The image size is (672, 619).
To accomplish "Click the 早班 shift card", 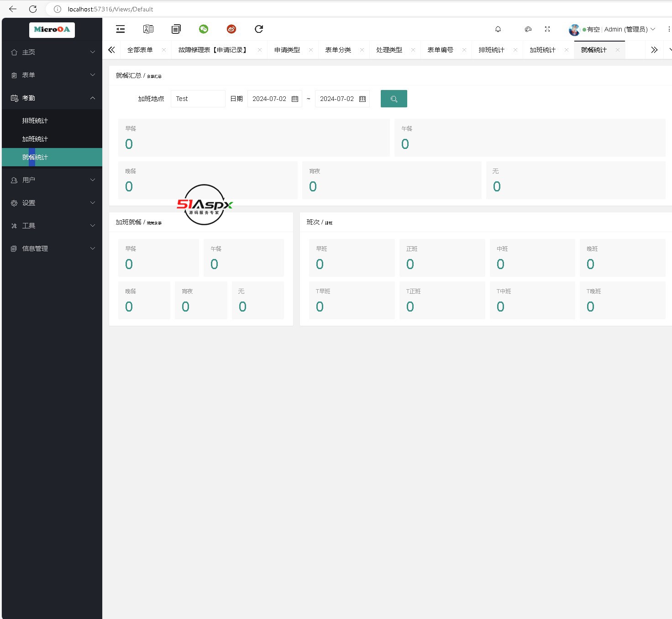I will [352, 258].
